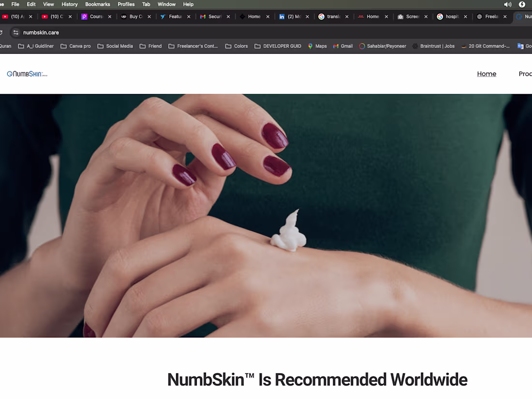Close the Featur tab
The width and height of the screenshot is (532, 399).
(189, 16)
